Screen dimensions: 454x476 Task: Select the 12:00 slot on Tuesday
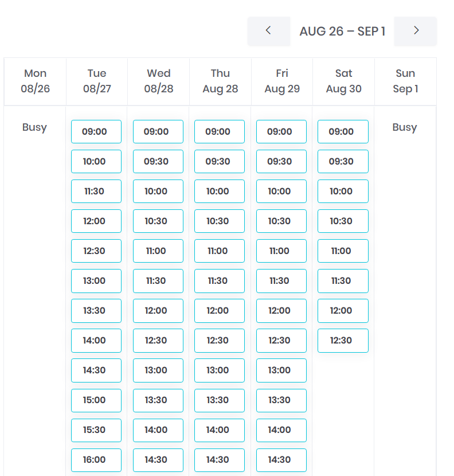tap(96, 221)
